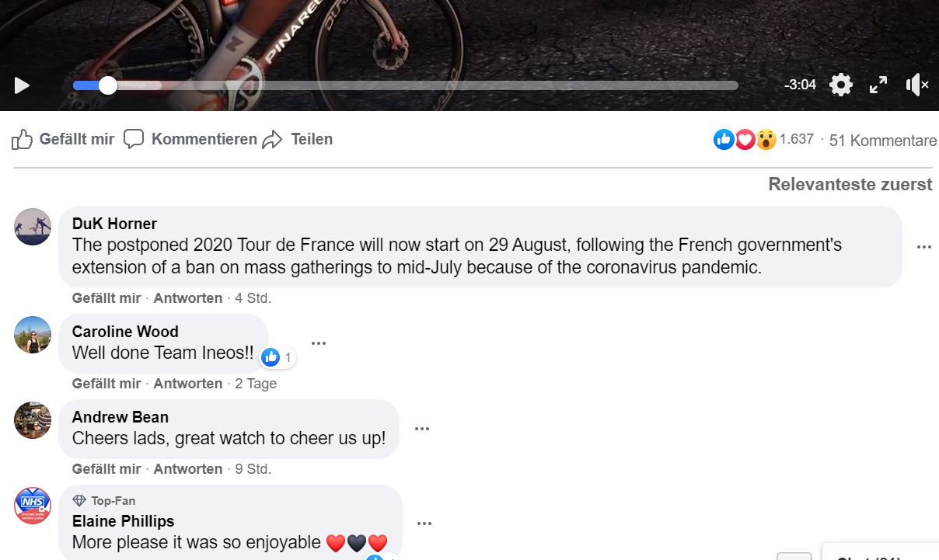Screen dimensions: 939x560
Task: View like reaction on Caroline Wood's comment
Action: click(x=278, y=357)
